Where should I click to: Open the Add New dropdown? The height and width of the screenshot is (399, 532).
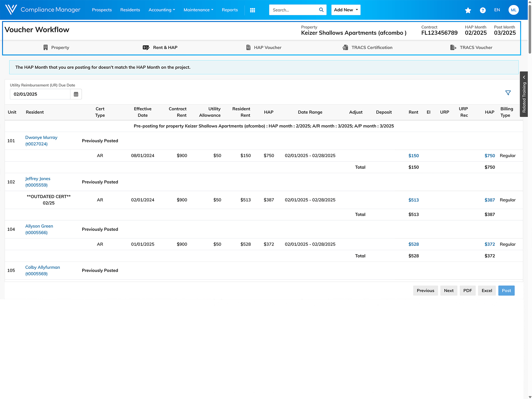tap(346, 10)
